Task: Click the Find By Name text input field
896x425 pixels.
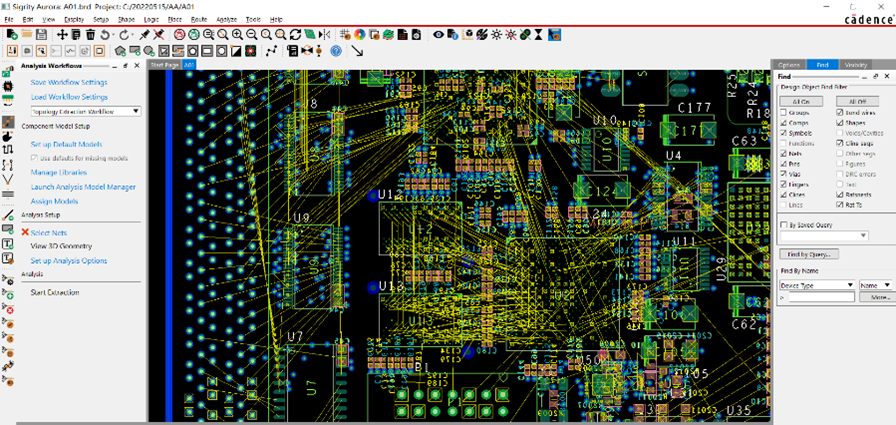Action: click(x=820, y=297)
